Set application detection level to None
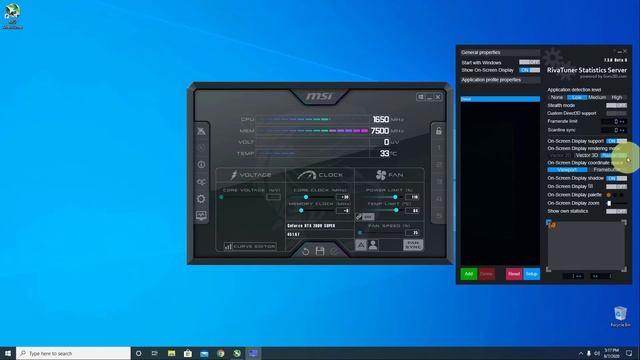640x360 pixels. tap(557, 98)
